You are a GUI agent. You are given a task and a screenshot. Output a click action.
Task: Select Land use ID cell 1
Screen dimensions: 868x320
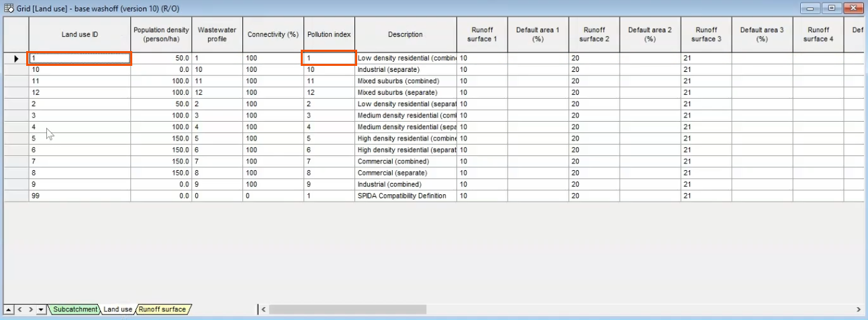click(80, 58)
